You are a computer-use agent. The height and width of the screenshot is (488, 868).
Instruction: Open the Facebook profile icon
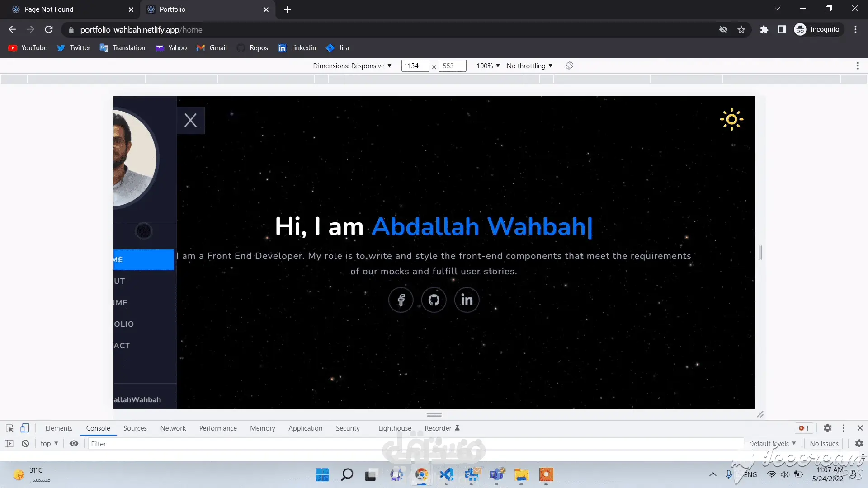pos(401,300)
